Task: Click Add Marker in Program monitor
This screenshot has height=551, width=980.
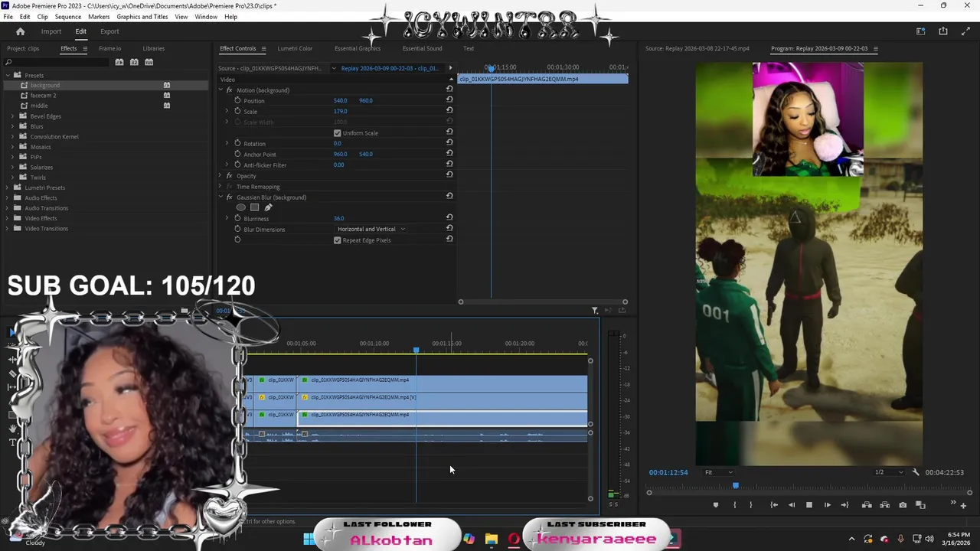Action: coord(716,505)
